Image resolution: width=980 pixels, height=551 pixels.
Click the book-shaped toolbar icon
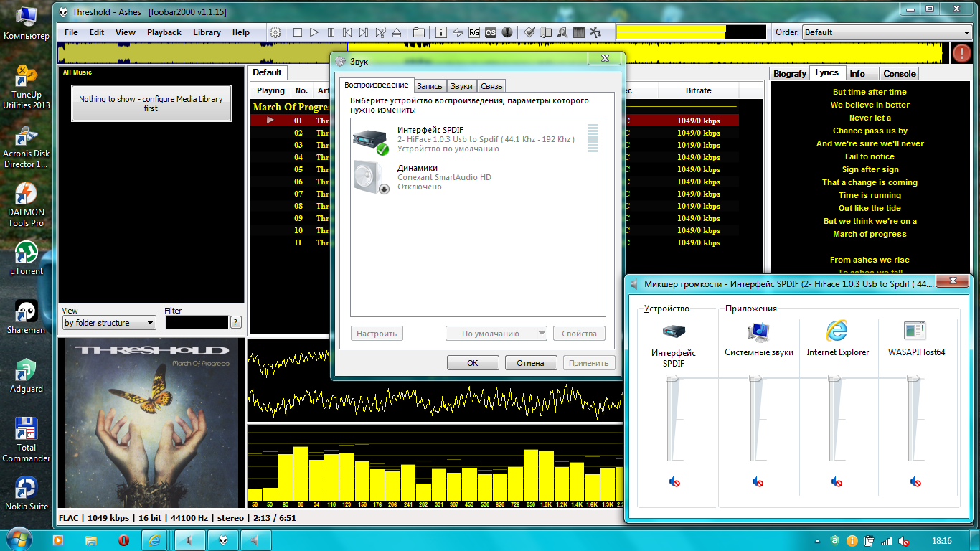pos(546,32)
